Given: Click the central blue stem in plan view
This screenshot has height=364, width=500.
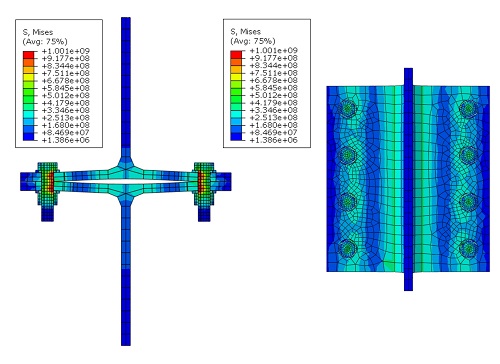Looking at the screenshot, I should coord(408,179).
